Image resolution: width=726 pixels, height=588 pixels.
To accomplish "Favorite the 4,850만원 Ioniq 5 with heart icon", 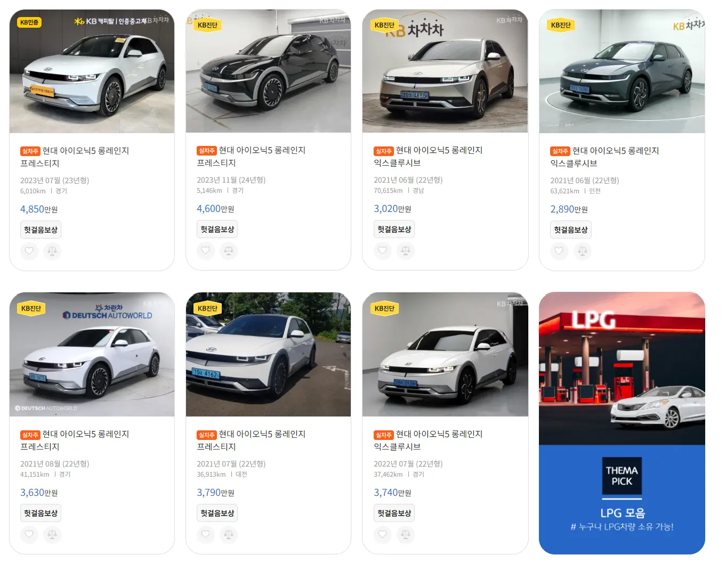I will pos(29,251).
